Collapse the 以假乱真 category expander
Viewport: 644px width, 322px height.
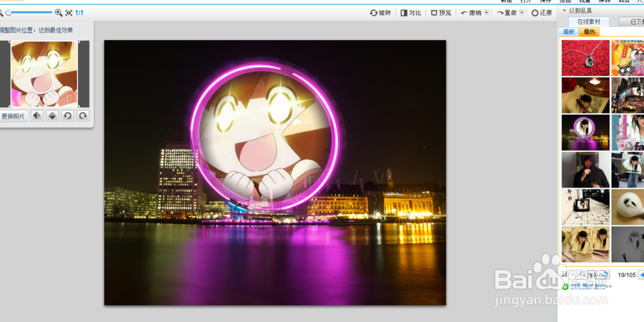[564, 11]
